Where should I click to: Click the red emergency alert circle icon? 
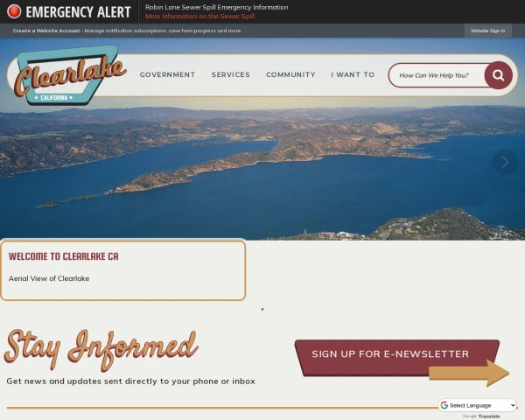pos(14,11)
